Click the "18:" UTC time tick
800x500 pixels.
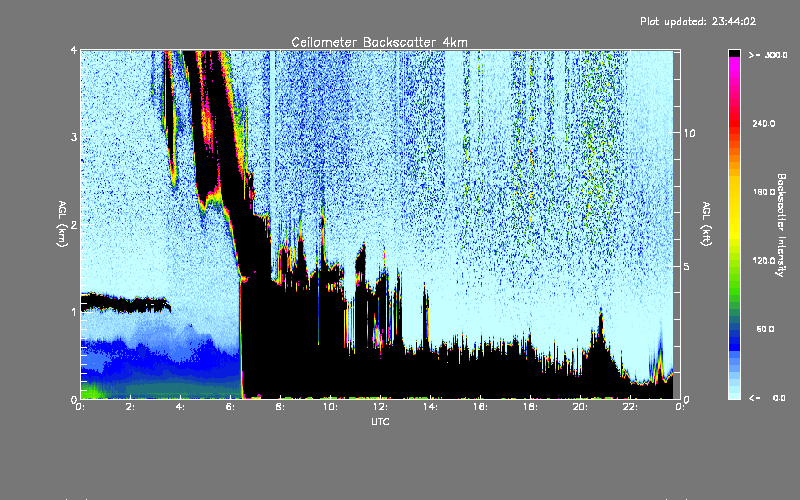[x=530, y=407]
